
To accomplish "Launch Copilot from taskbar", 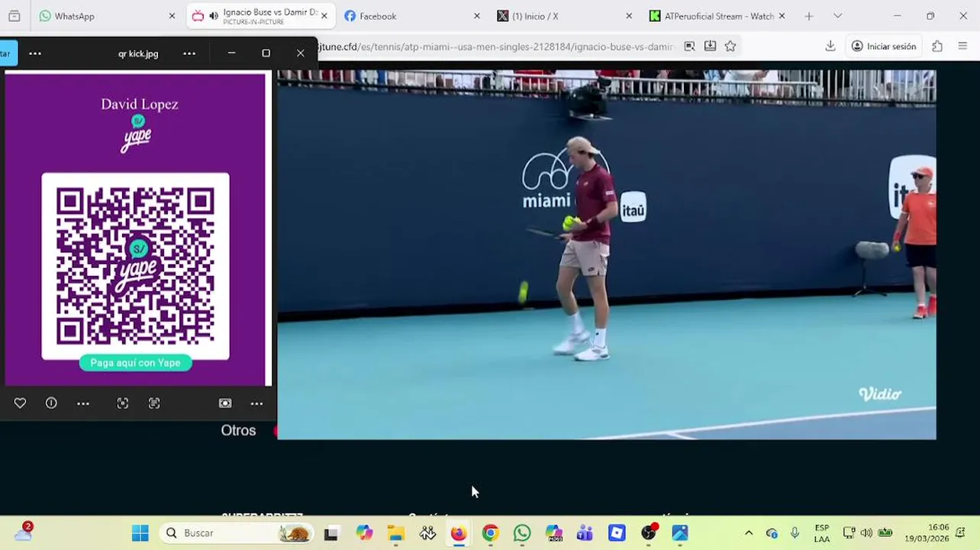I will click(364, 533).
